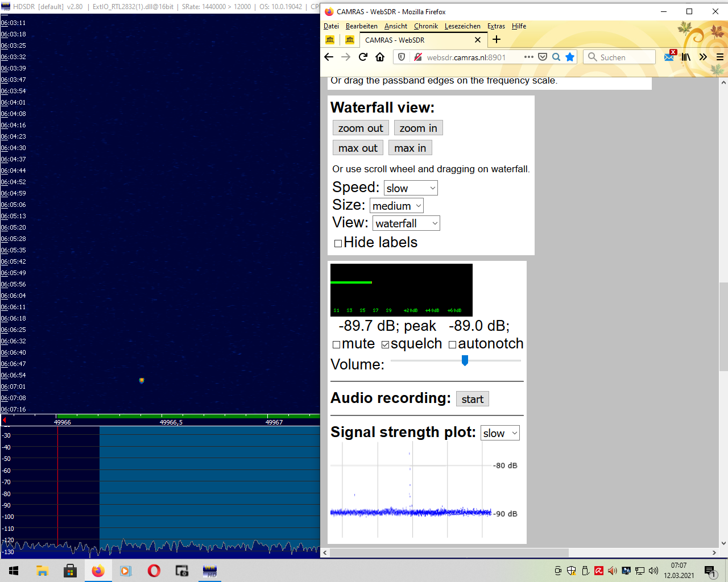Switch to first pinned tab
This screenshot has width=728, height=582.
[x=330, y=40]
